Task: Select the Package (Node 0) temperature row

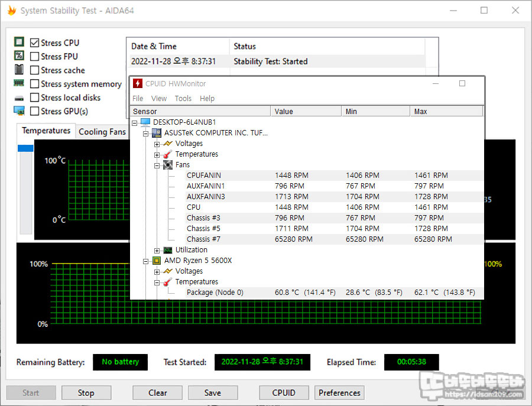Action: click(334, 293)
